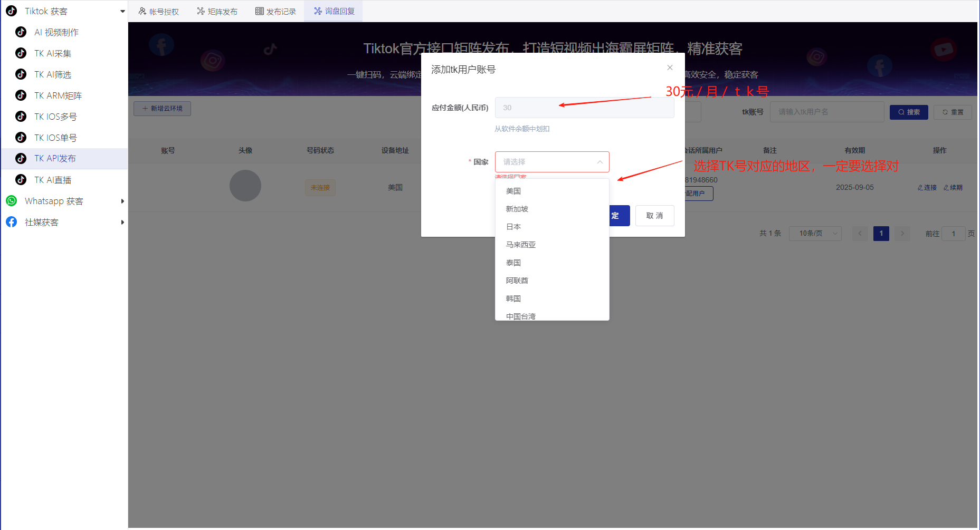Click the tk账号 search input field
Screen dimensions: 980x530
pos(826,112)
